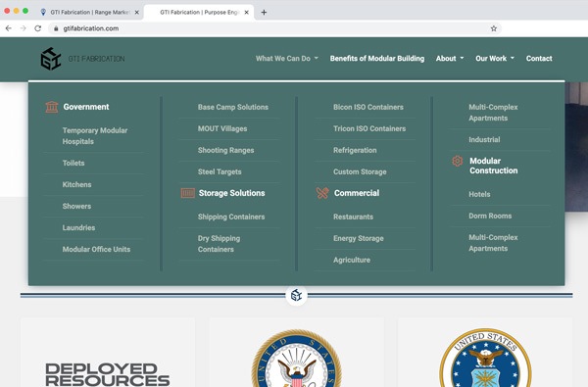Open the Steel Targets link
588x387 pixels.
coord(220,171)
